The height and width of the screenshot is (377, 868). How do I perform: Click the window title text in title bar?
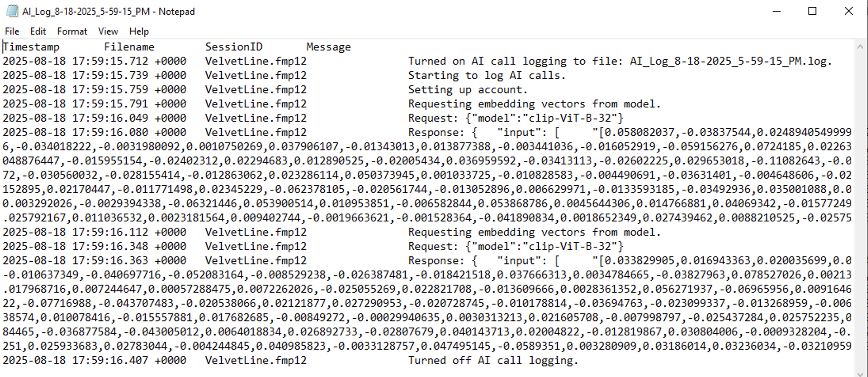[108, 11]
